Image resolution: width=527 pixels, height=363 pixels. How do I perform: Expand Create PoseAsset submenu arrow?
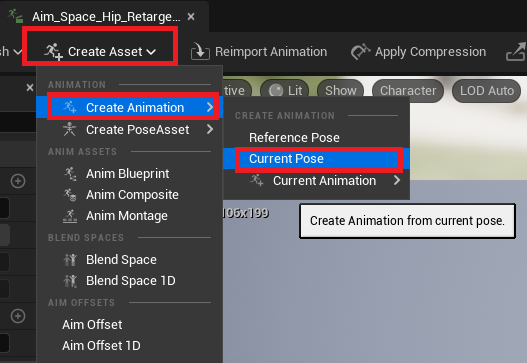coord(210,129)
